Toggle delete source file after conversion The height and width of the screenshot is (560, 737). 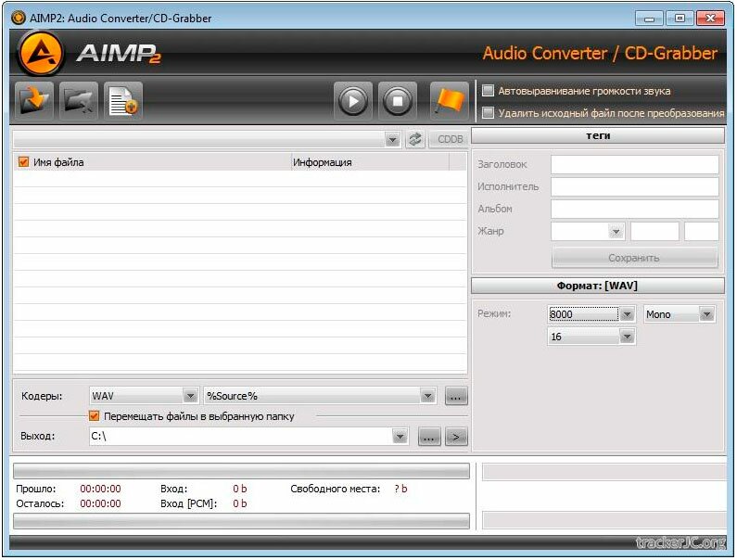click(489, 113)
